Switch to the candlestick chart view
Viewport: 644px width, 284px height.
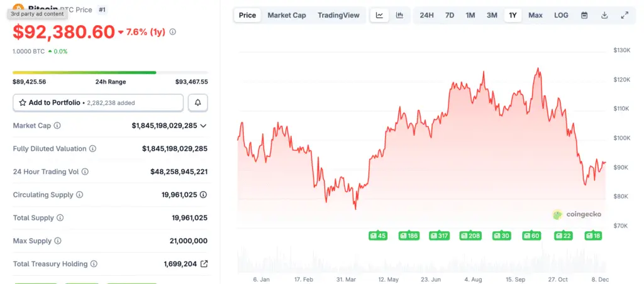click(399, 15)
